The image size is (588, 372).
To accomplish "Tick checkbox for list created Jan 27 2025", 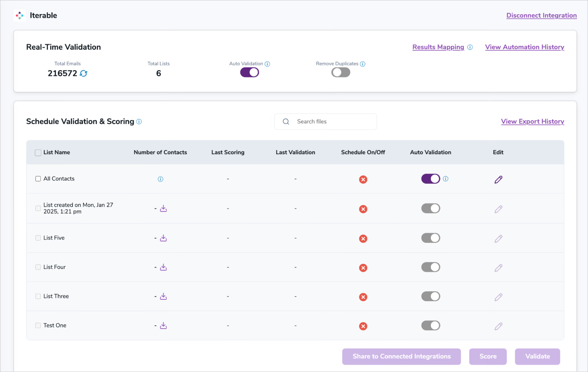I will click(x=38, y=208).
